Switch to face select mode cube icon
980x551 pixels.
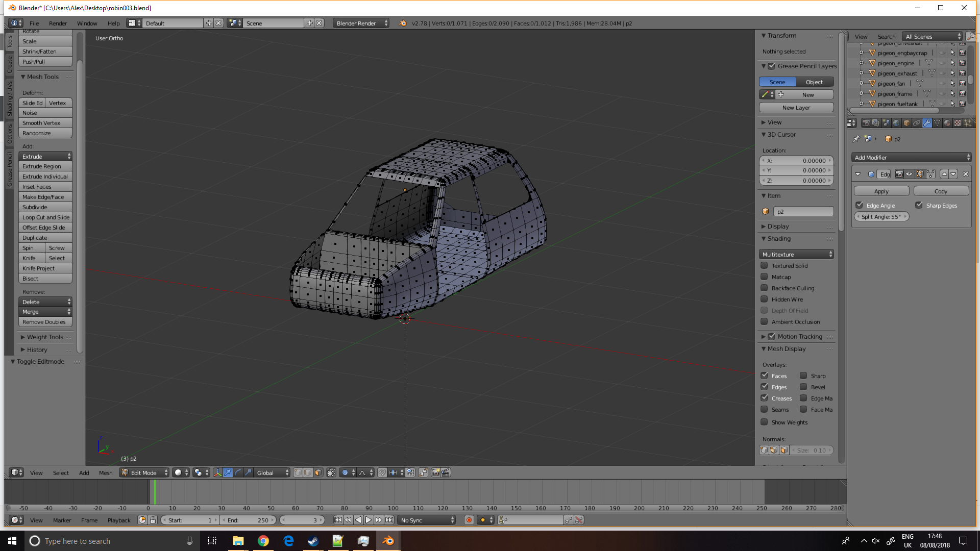click(x=318, y=472)
